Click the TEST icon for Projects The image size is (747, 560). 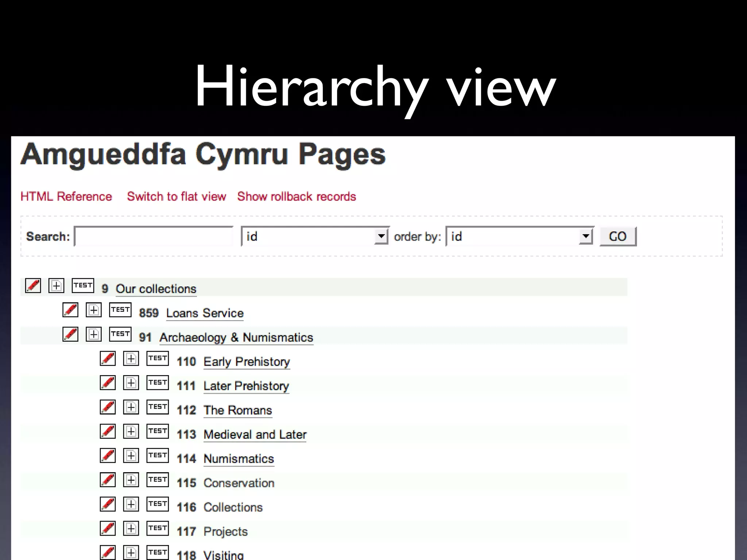[158, 528]
